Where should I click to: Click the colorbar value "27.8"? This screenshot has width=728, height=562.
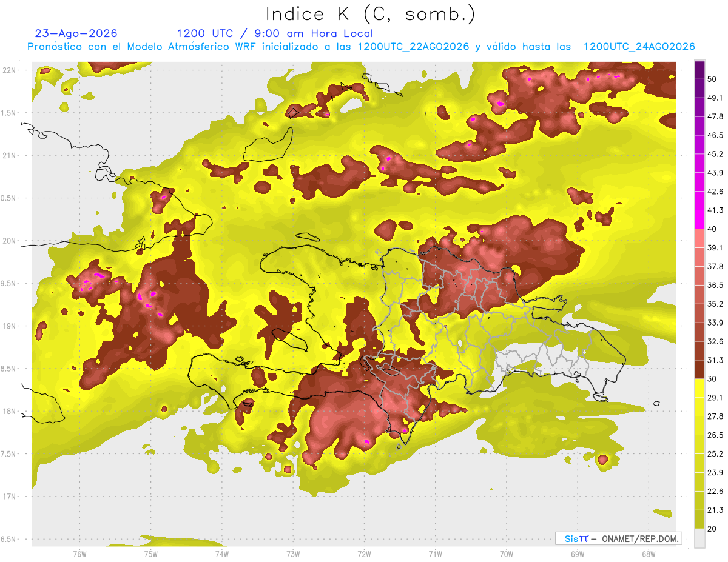click(715, 416)
